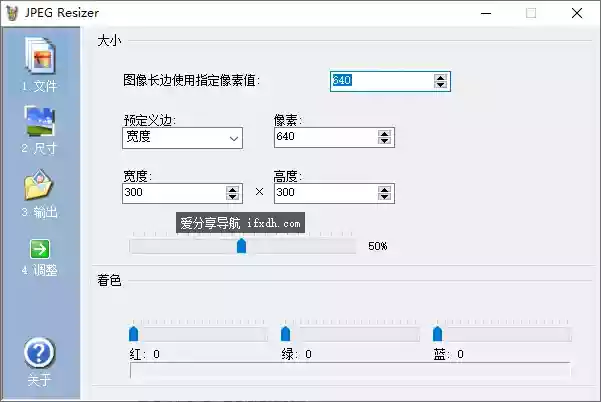The image size is (601, 402).
Task: Click the 图像长边使用指定像素值 label
Action: click(191, 80)
